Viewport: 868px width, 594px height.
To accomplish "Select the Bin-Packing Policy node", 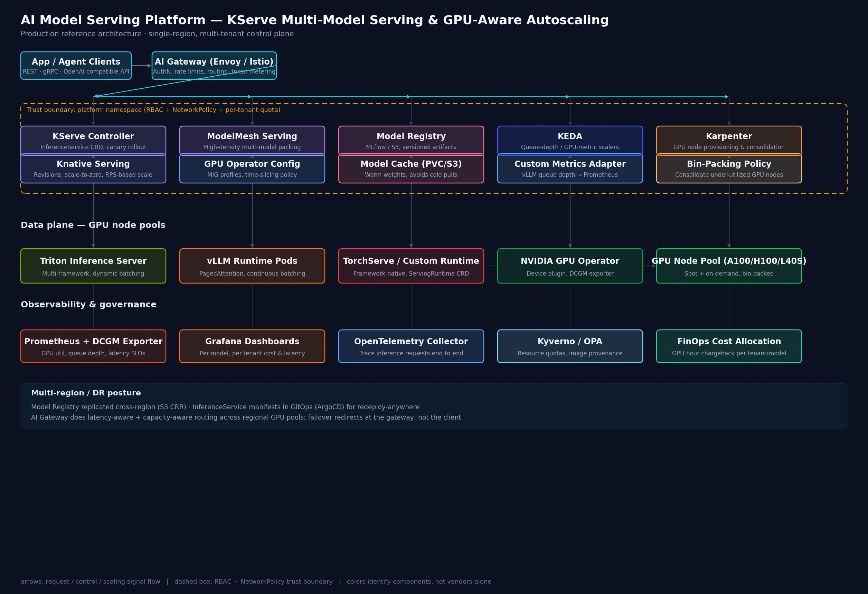I will pos(729,169).
